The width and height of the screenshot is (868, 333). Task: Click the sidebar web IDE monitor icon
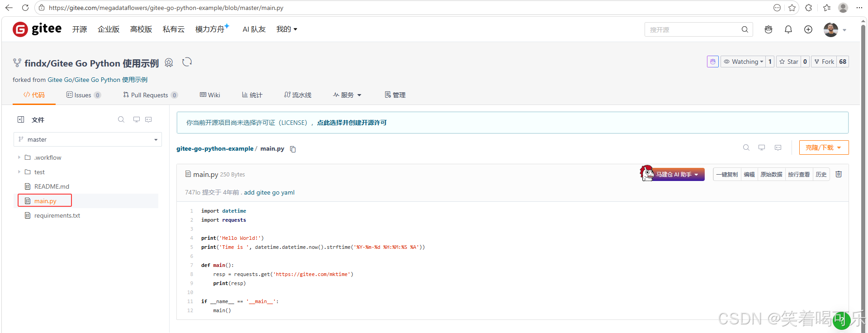tap(137, 119)
